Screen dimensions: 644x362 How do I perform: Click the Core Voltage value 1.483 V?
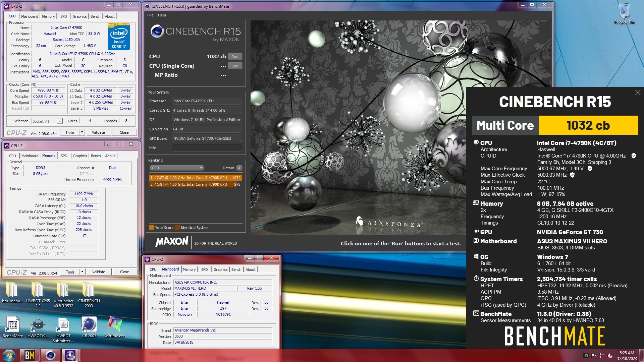(90, 46)
